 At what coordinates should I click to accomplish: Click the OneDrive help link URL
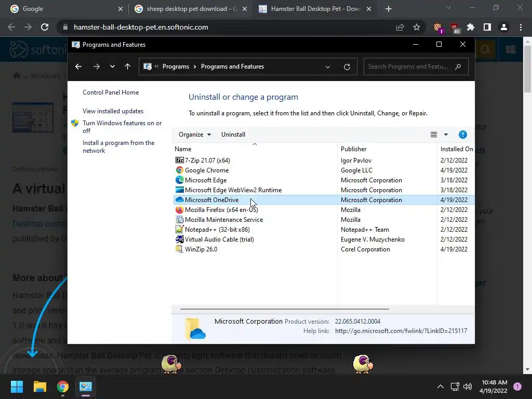(x=401, y=331)
